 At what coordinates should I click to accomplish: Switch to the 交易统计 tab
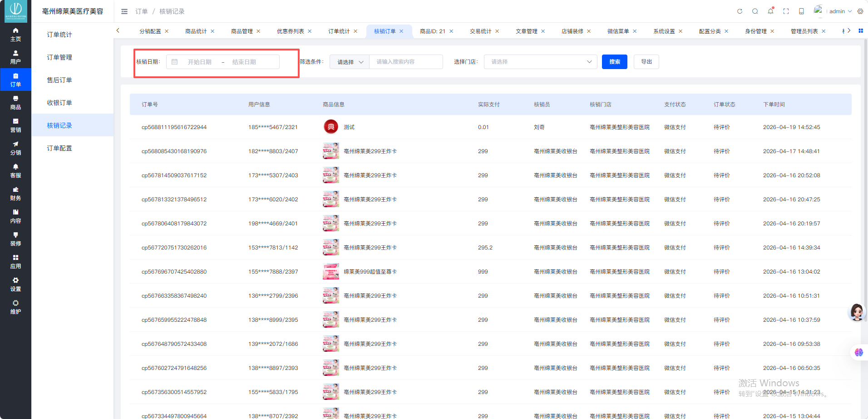pos(480,31)
